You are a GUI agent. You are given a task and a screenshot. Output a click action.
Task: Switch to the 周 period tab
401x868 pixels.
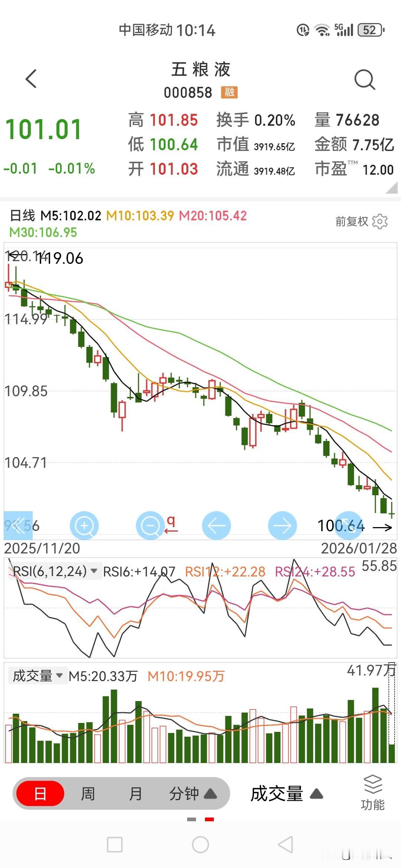(88, 793)
